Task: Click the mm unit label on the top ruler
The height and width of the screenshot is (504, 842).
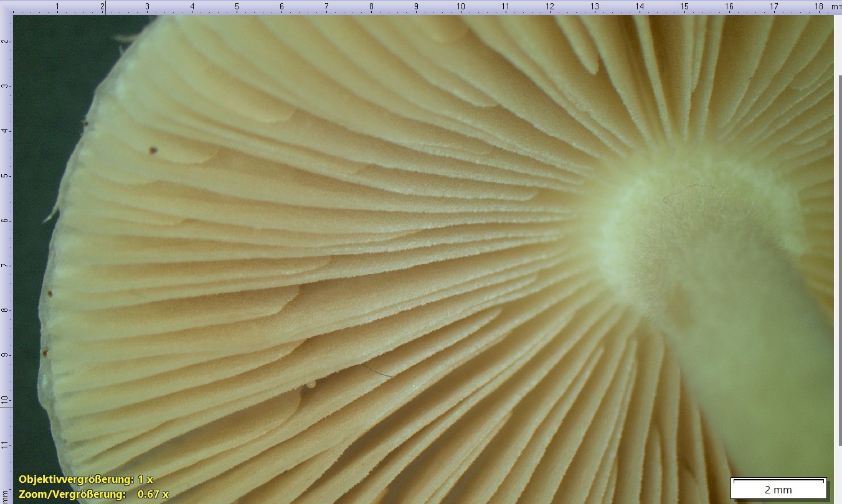Action: pyautogui.click(x=835, y=7)
